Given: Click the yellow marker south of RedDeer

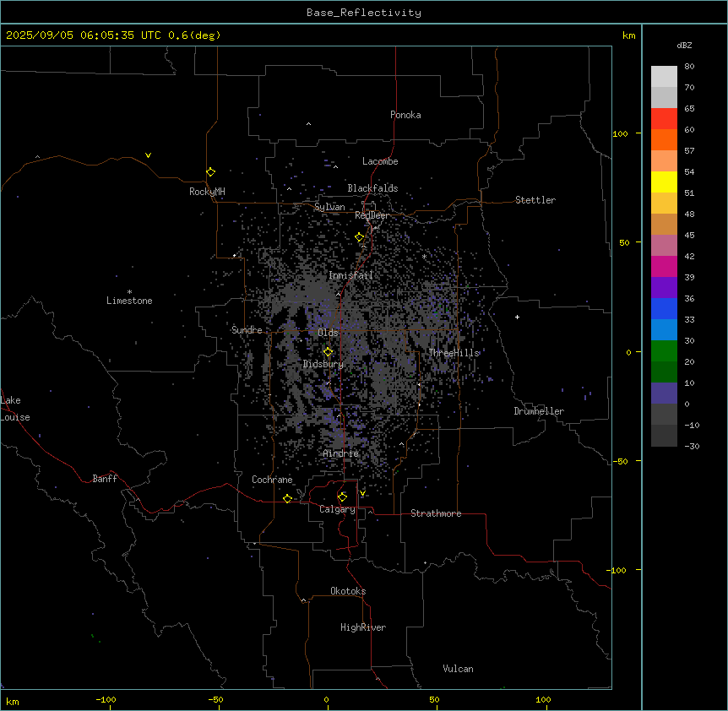Looking at the screenshot, I should pyautogui.click(x=360, y=237).
